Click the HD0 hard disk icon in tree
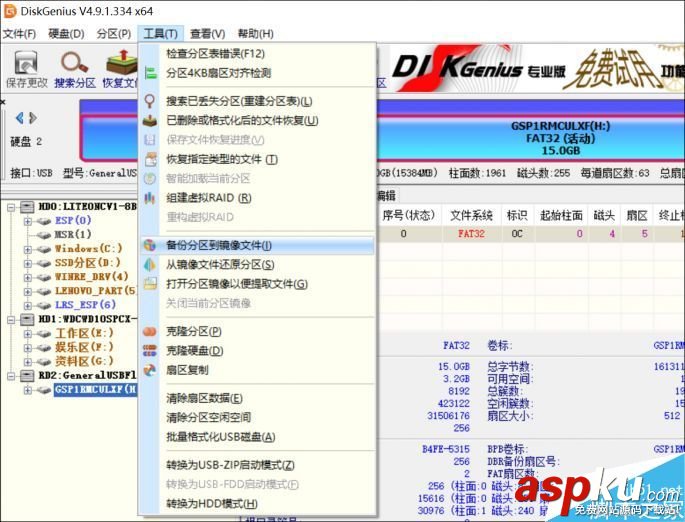This screenshot has width=685, height=522. pos(28,207)
